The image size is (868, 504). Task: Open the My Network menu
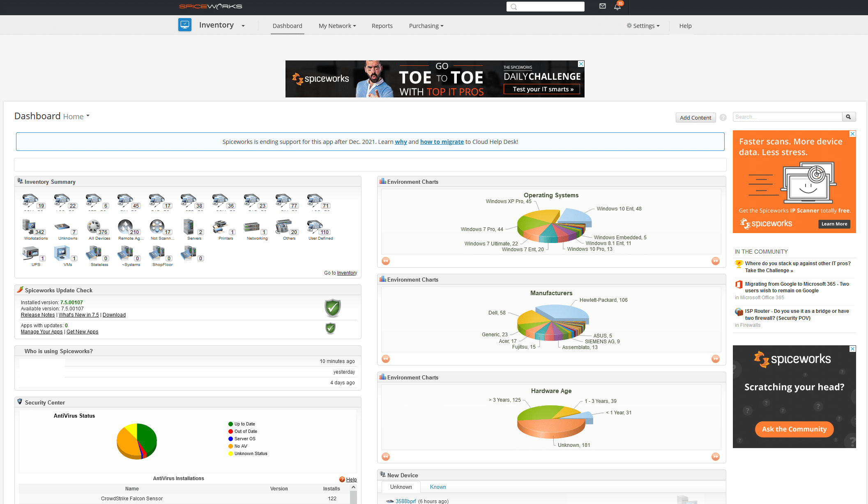(x=337, y=26)
